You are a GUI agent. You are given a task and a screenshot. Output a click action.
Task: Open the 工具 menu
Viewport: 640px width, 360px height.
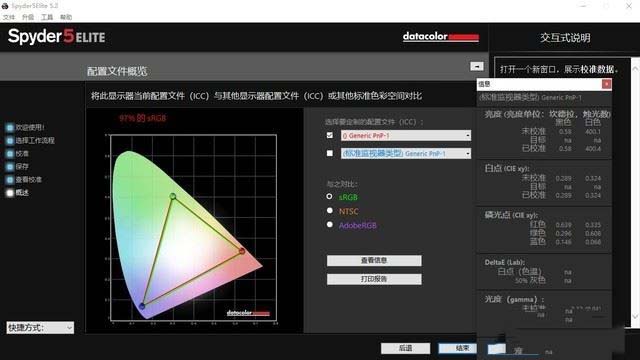47,17
